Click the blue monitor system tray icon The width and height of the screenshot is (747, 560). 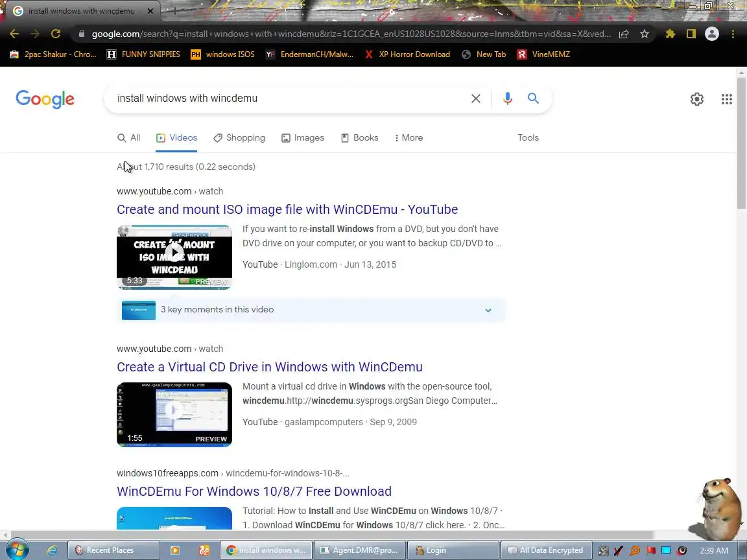666,550
